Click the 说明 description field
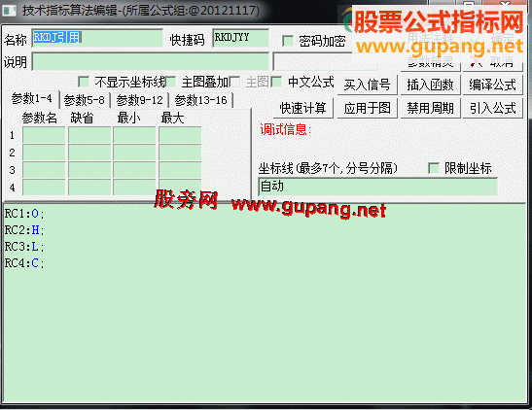Image resolution: width=532 pixels, height=410 pixels. [151, 61]
